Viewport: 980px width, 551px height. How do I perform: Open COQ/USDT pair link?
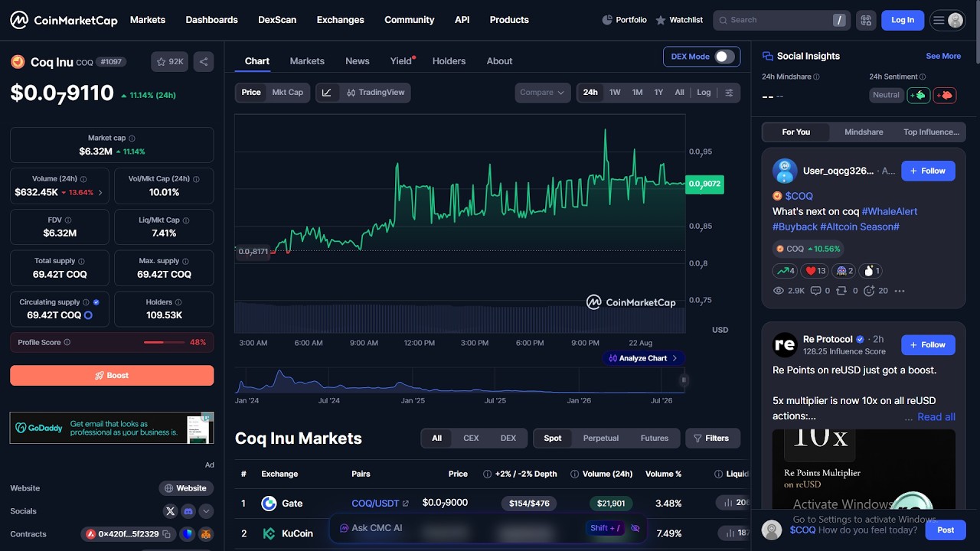380,504
